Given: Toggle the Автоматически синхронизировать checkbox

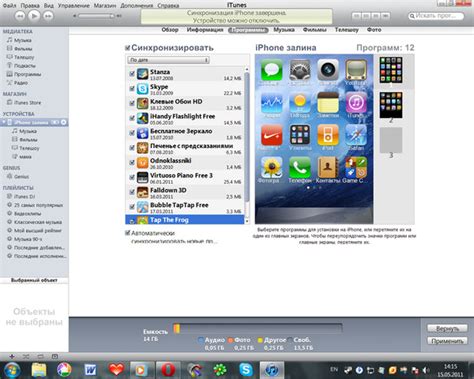Looking at the screenshot, I should click(x=127, y=233).
